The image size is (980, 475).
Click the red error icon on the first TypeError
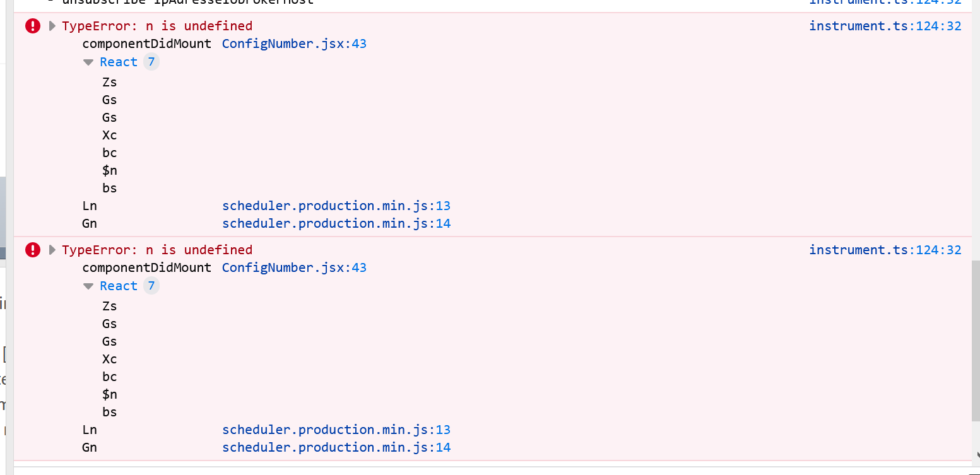tap(32, 25)
